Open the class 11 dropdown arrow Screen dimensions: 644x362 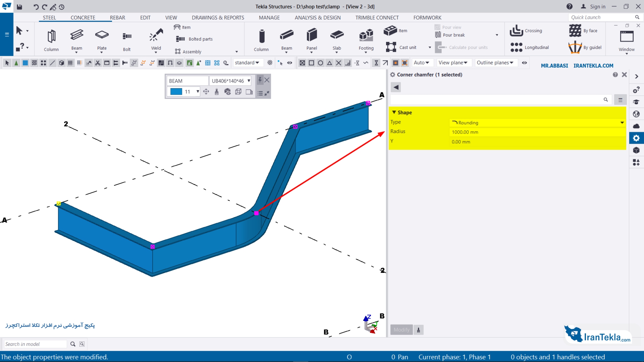point(197,92)
